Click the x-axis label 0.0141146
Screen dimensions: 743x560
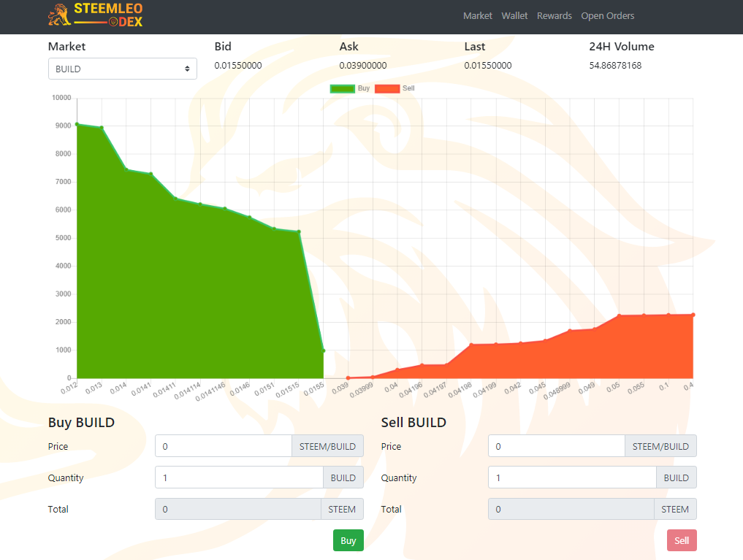coord(210,391)
